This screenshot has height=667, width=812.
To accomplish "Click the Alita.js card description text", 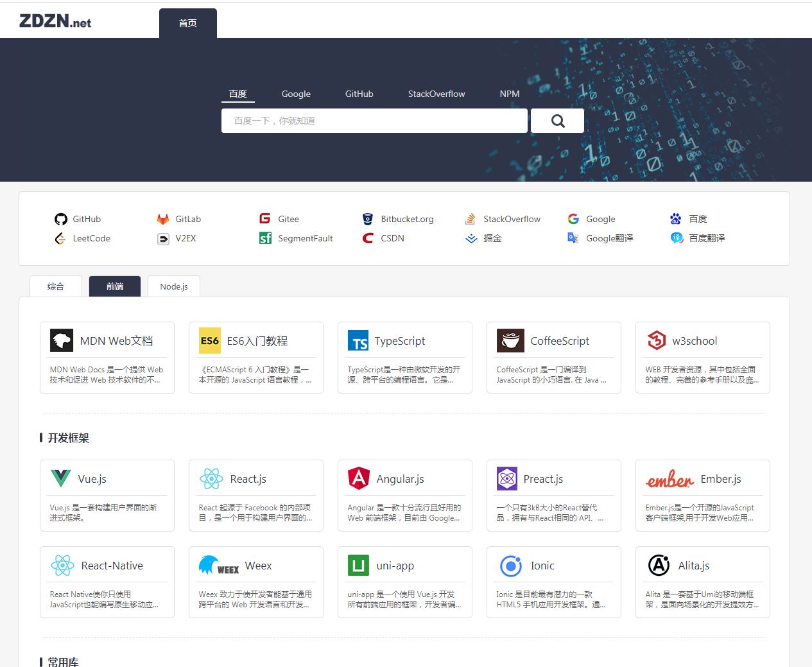I will [x=702, y=599].
